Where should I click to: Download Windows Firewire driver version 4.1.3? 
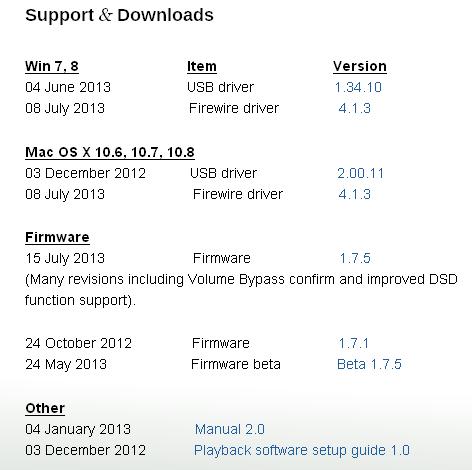tap(354, 108)
